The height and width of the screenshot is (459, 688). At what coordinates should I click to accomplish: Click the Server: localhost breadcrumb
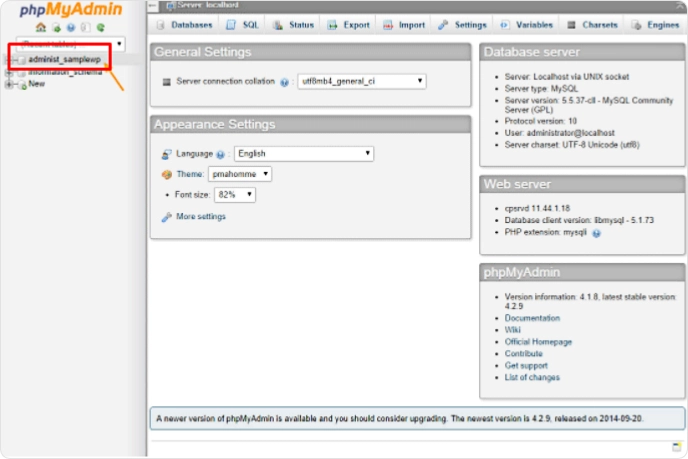pyautogui.click(x=208, y=5)
